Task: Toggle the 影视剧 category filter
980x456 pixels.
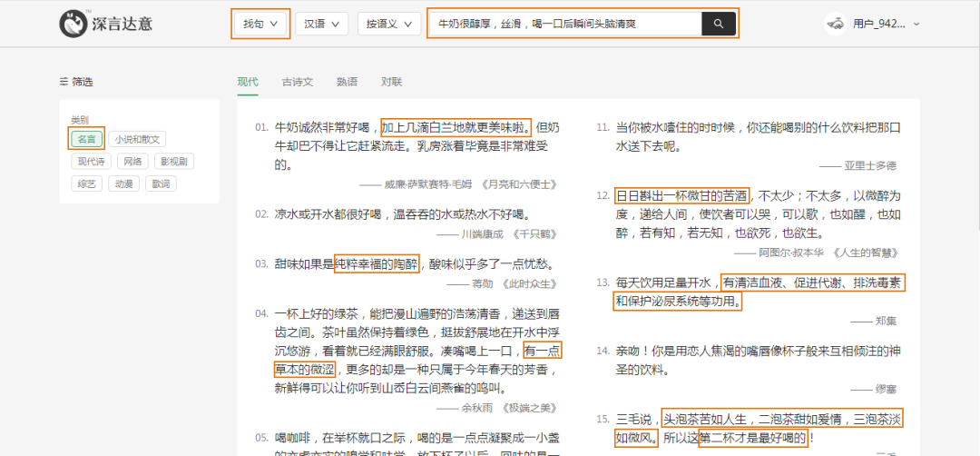Action: tap(173, 162)
